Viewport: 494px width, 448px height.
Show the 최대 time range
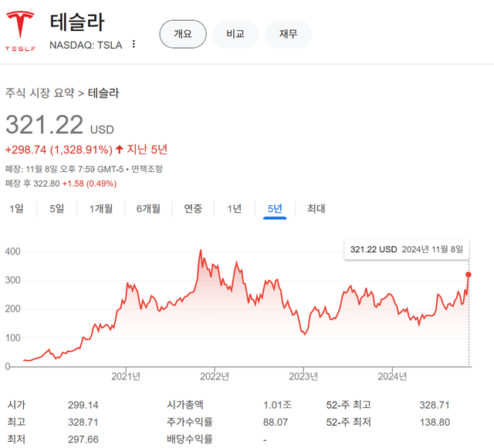pos(316,208)
